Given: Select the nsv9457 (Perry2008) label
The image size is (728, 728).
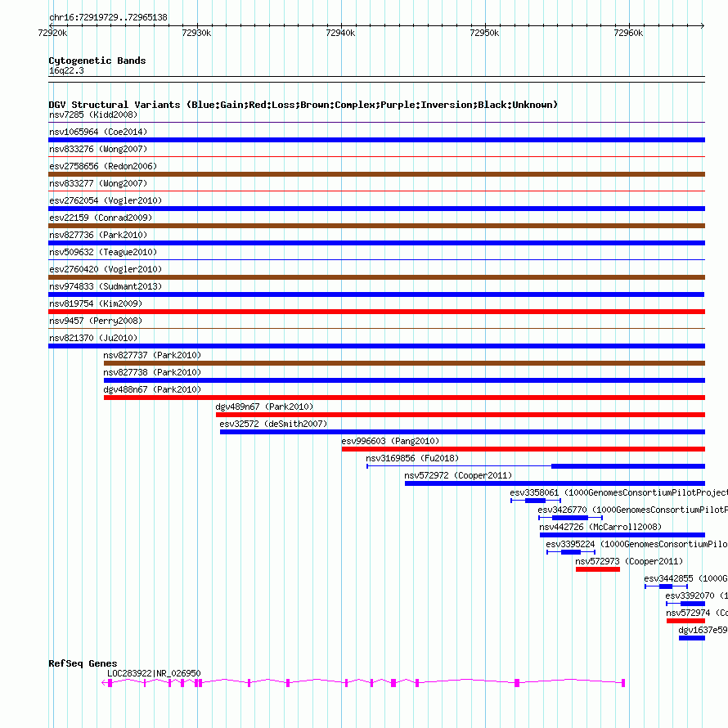Looking at the screenshot, I should (x=96, y=321).
